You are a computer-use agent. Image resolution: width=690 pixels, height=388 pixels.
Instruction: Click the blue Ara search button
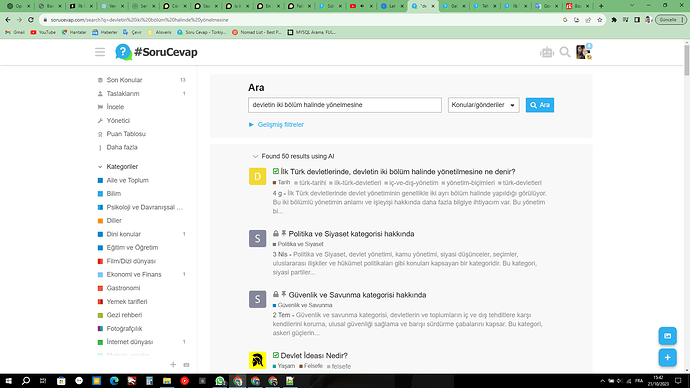[540, 105]
